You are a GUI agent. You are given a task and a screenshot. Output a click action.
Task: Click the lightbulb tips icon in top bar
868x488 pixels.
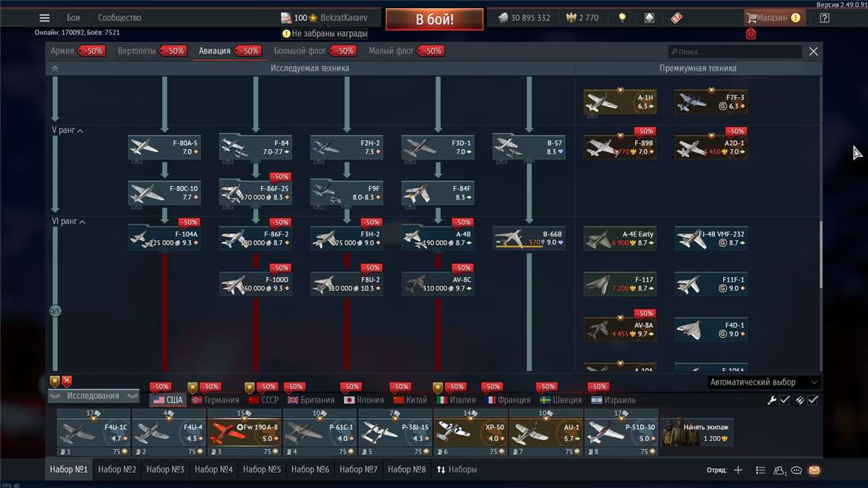coord(622,17)
